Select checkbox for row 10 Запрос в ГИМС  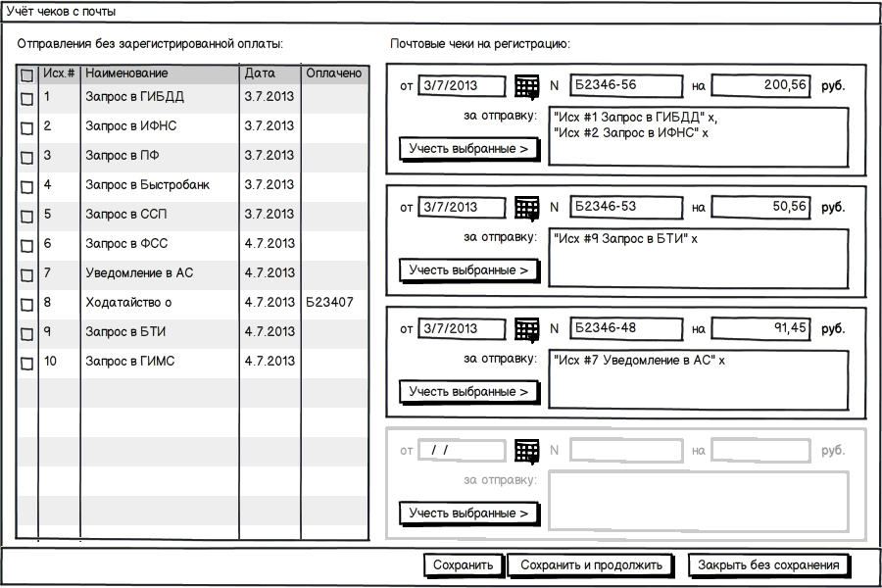pos(27,364)
